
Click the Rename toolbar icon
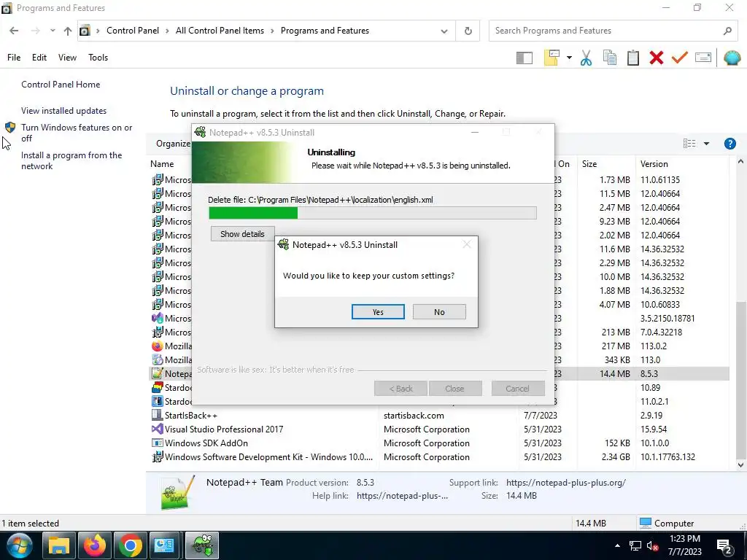(x=703, y=58)
